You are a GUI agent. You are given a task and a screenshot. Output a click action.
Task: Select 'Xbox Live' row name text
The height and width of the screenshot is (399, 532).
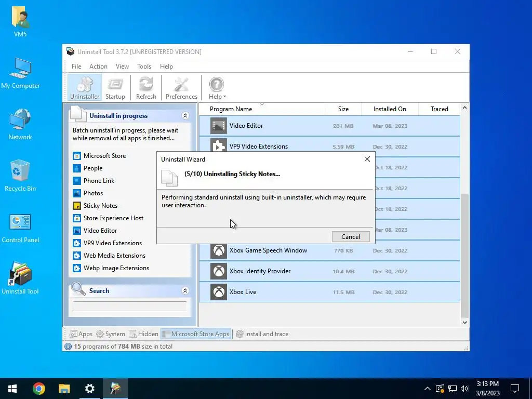click(x=243, y=292)
